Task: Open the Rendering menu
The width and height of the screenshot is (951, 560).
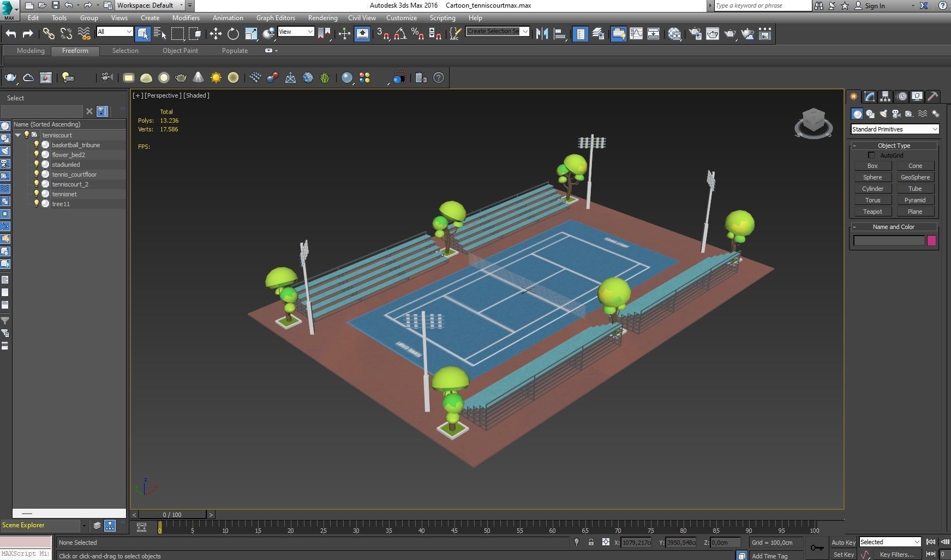Action: pyautogui.click(x=322, y=17)
